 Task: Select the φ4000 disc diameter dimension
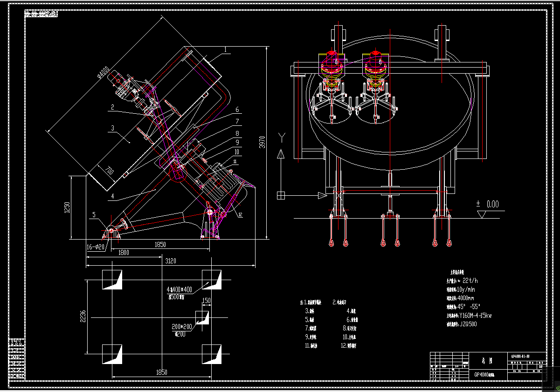click(104, 73)
